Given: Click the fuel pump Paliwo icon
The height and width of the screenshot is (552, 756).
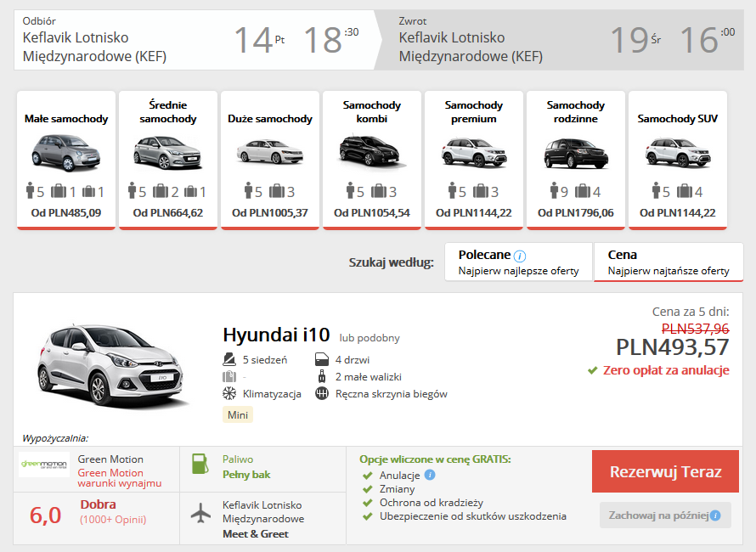Looking at the screenshot, I should [200, 464].
